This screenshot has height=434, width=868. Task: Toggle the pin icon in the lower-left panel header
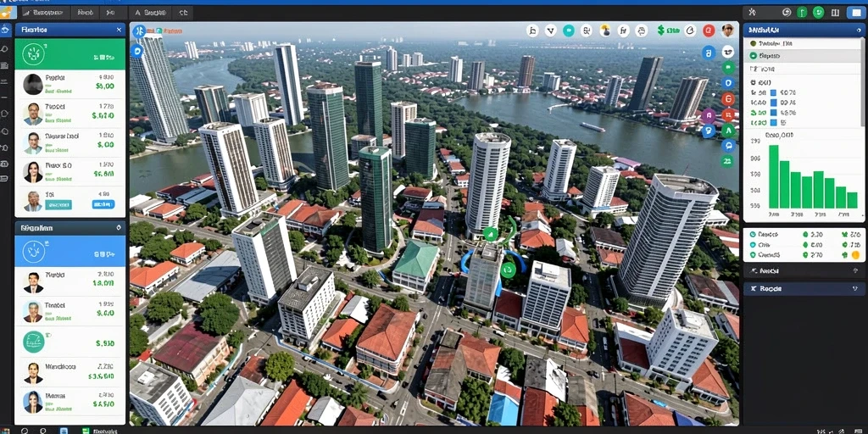click(x=119, y=227)
